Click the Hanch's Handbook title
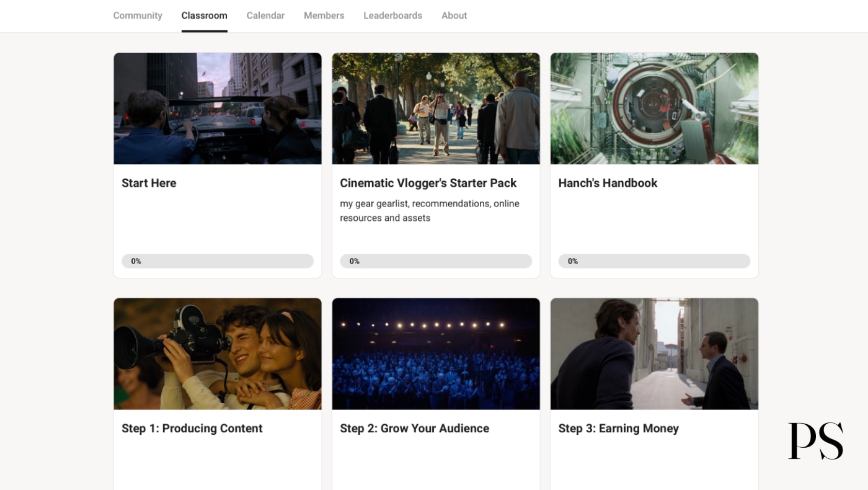This screenshot has width=868, height=490. coord(608,183)
